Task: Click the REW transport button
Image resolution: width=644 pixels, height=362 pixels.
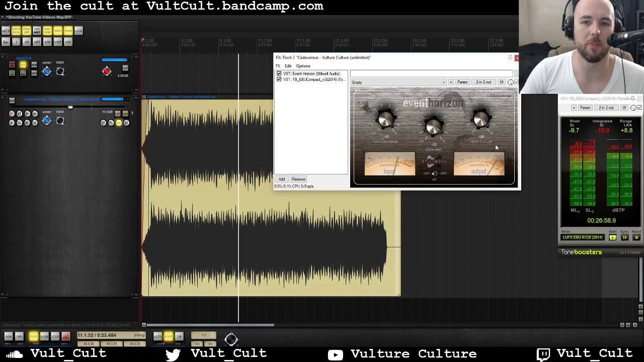Action: [x=8, y=336]
